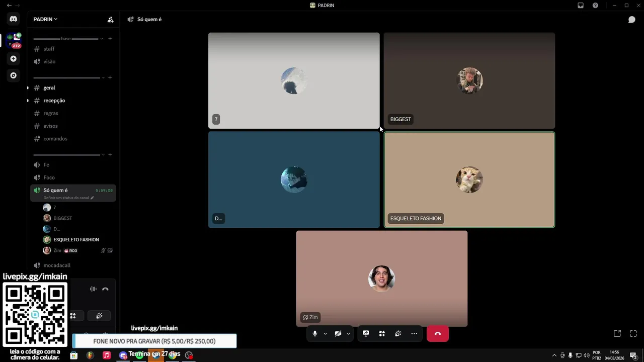The image size is (644, 362).
Task: Create channel in category above Fé
Action: click(x=110, y=154)
